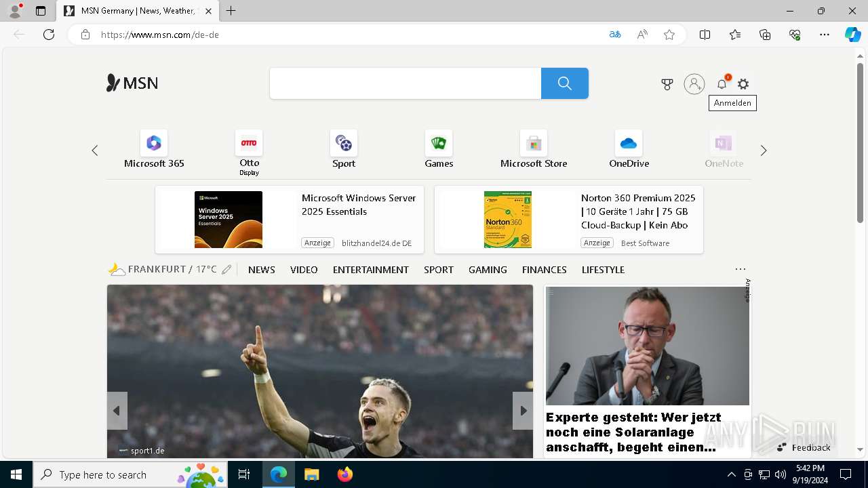The image size is (868, 488).
Task: Open tab actions menu button
Action: tap(41, 11)
